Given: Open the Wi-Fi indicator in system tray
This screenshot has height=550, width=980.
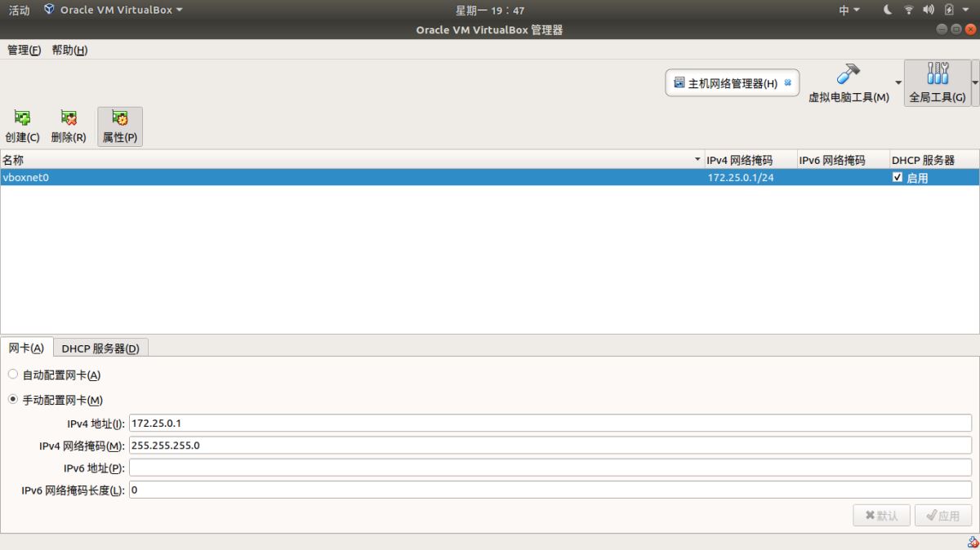Looking at the screenshot, I should (x=908, y=10).
